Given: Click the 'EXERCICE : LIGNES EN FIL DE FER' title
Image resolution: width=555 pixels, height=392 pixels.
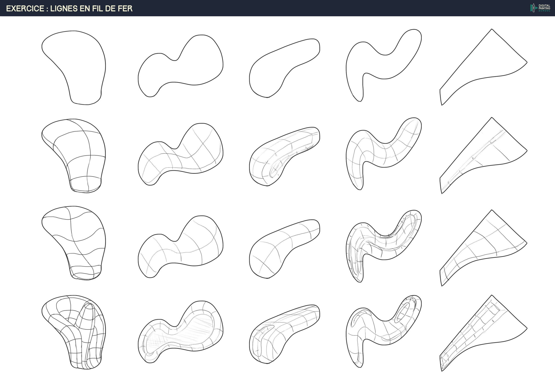Looking at the screenshot, I should click(69, 8).
